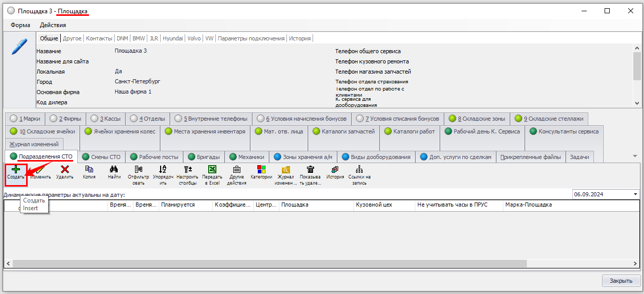Open the Действия menu

[53, 25]
